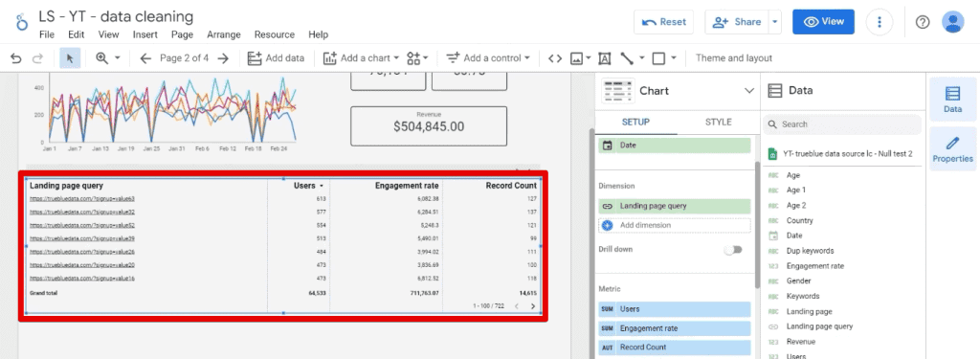Image resolution: width=980 pixels, height=359 pixels.
Task: Open the File menu
Action: pos(47,35)
